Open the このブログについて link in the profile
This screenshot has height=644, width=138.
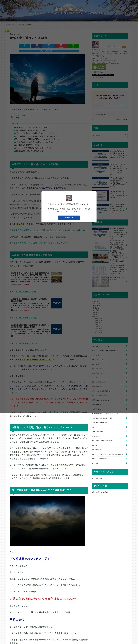click(x=97, y=77)
